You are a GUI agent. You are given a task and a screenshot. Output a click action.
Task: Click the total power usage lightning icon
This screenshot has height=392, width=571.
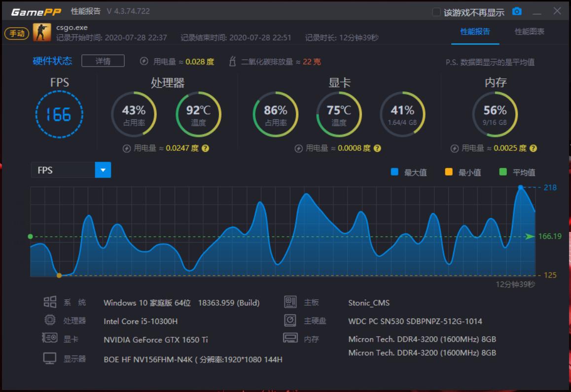click(144, 61)
